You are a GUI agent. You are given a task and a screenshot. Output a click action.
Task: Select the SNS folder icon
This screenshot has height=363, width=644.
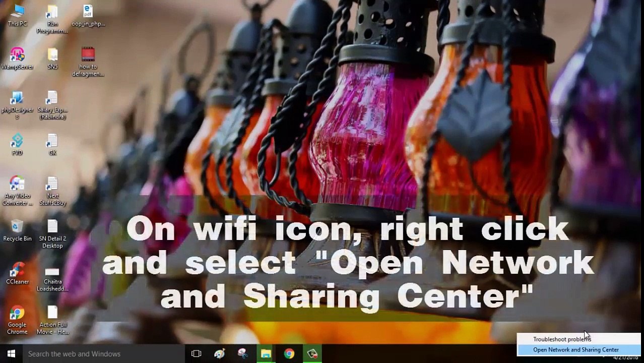point(52,58)
